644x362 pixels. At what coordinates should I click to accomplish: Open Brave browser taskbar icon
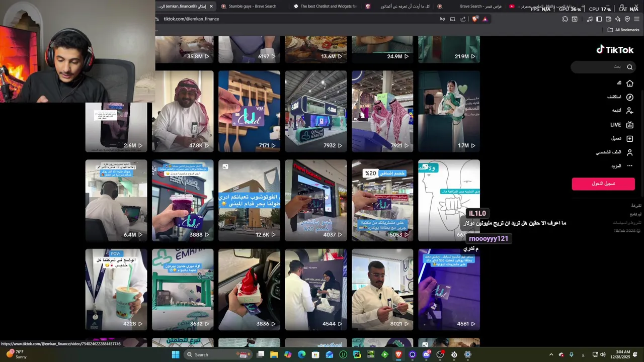point(398,354)
